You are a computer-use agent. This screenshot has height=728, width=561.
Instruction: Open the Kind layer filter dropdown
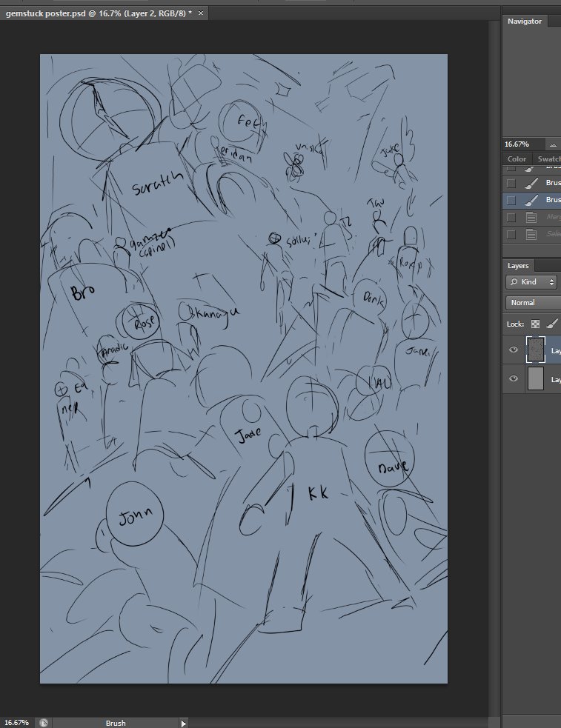tap(531, 282)
